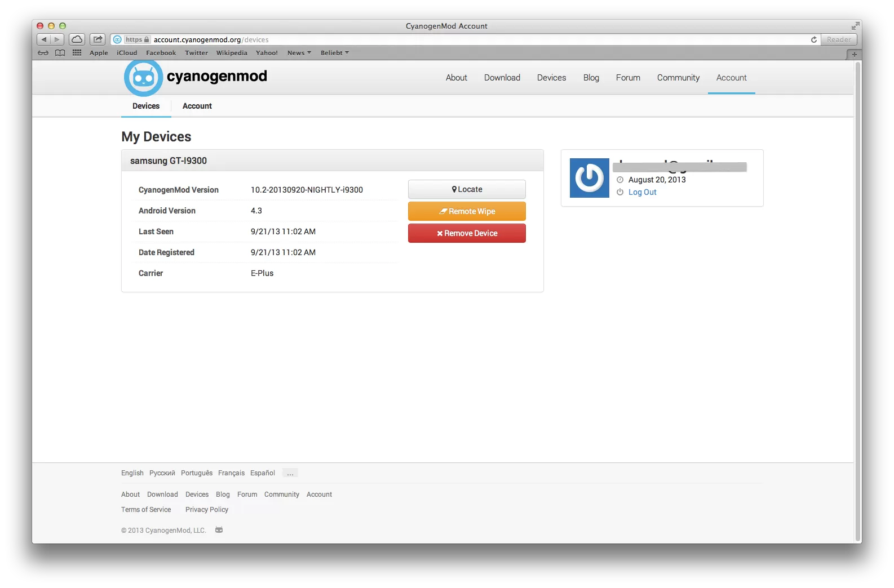Click the samsung GT-I9300 device header

333,161
